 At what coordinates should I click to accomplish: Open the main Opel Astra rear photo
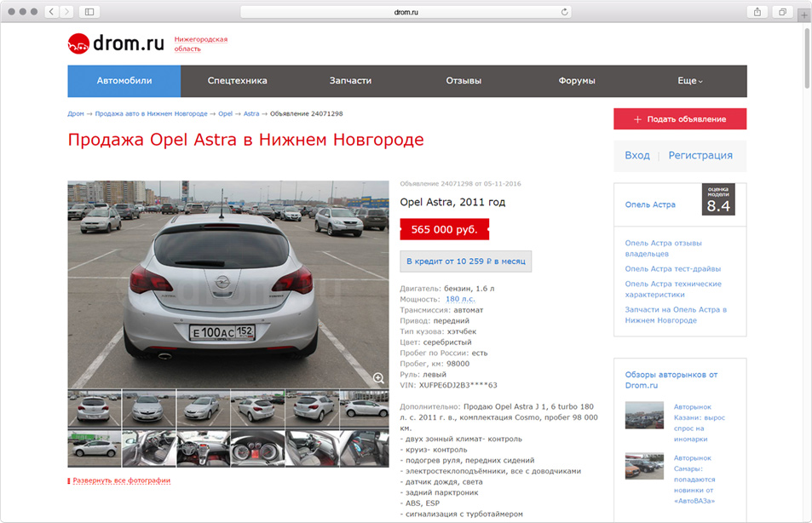[x=227, y=284]
